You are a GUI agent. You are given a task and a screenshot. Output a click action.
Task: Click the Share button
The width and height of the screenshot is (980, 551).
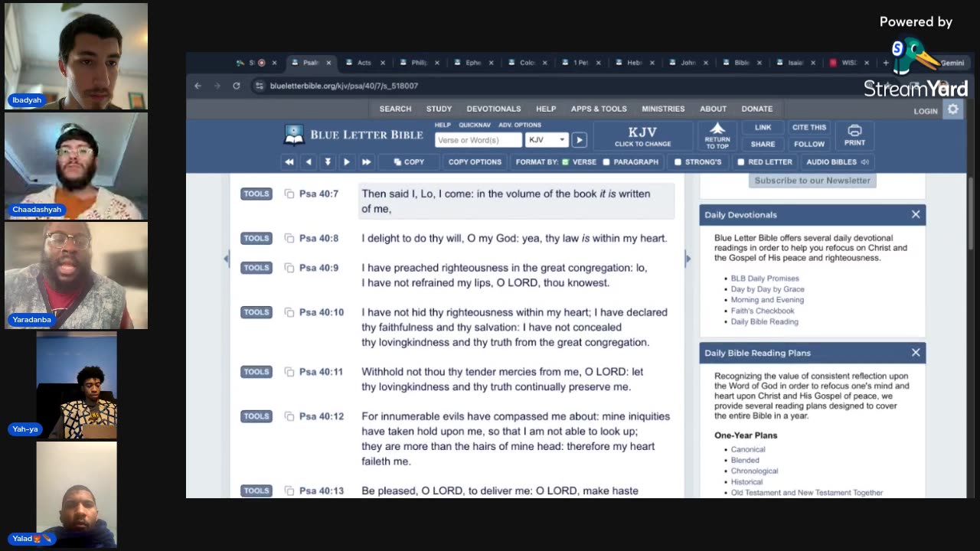(x=763, y=144)
